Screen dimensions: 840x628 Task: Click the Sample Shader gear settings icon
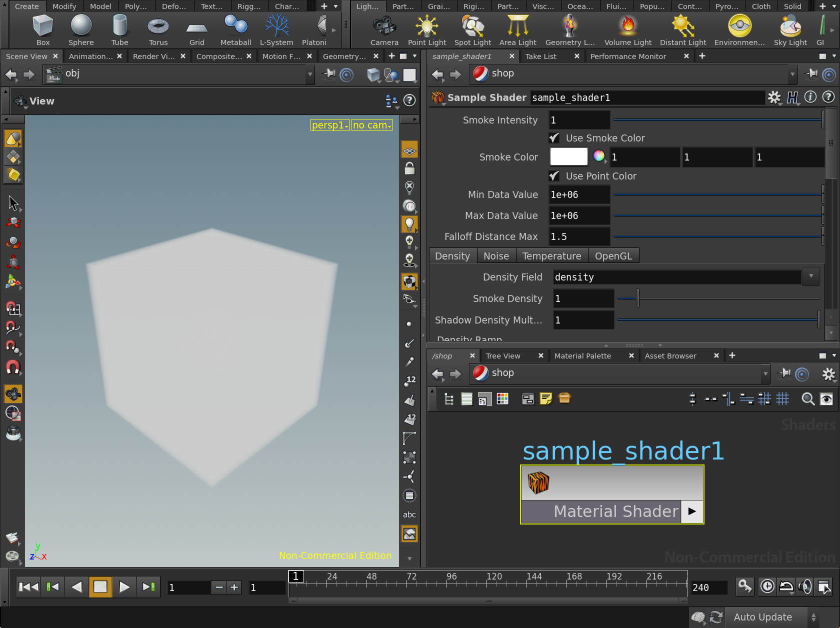coord(774,97)
